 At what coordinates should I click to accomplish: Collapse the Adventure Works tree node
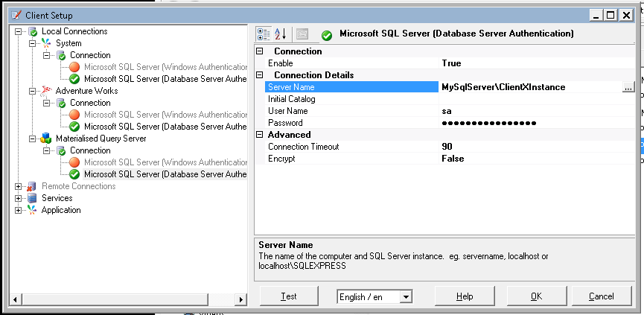click(33, 91)
